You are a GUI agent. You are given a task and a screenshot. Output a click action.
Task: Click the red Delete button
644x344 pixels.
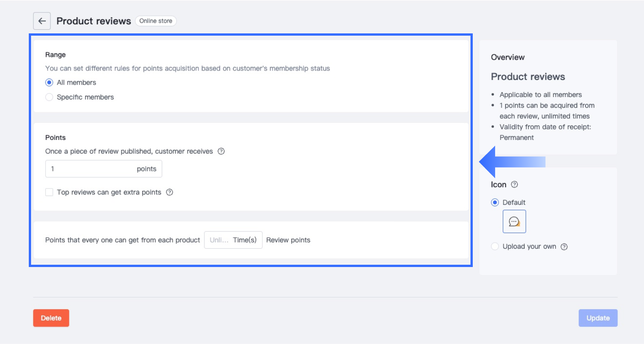(x=51, y=318)
